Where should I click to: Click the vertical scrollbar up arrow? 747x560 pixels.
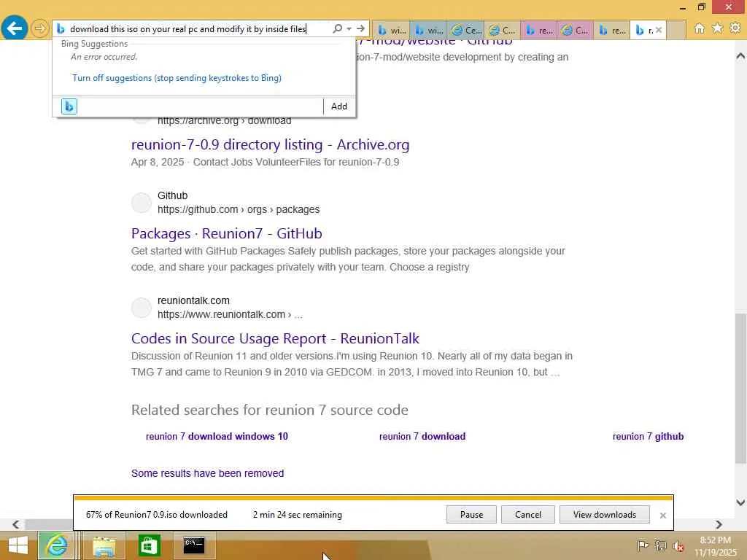click(740, 55)
